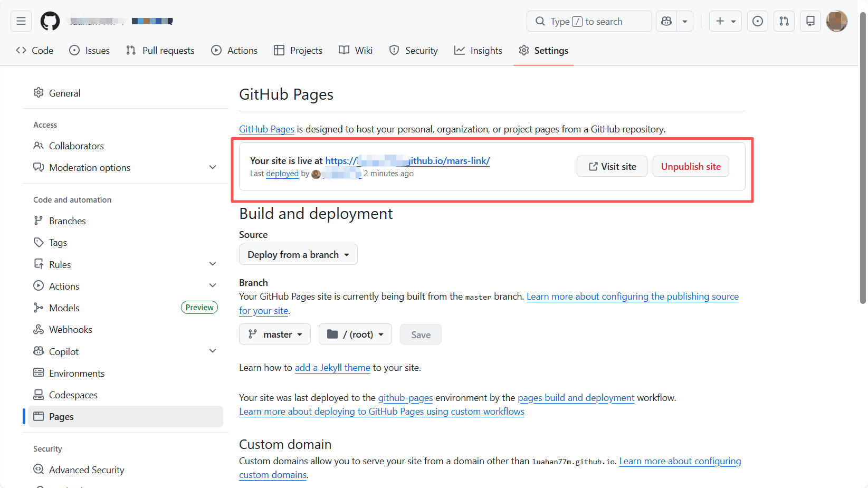This screenshot has width=868, height=488.
Task: Expand the Rules sidebar section
Action: click(x=213, y=264)
